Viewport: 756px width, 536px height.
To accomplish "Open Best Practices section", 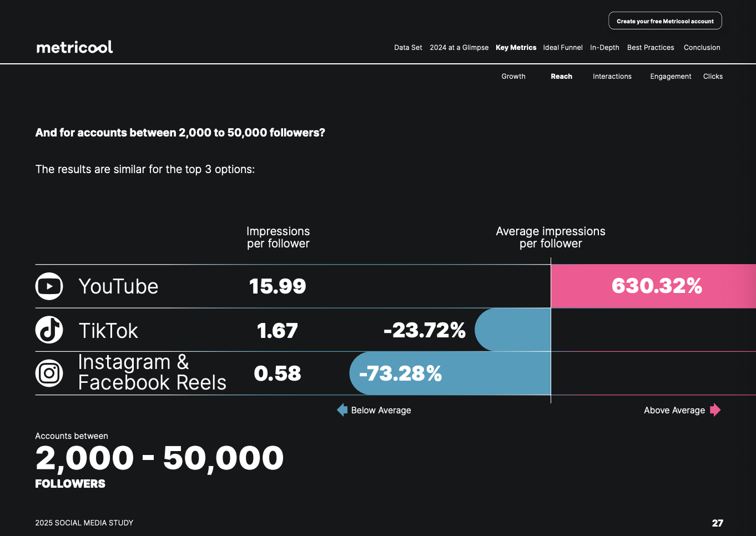I will pyautogui.click(x=651, y=48).
